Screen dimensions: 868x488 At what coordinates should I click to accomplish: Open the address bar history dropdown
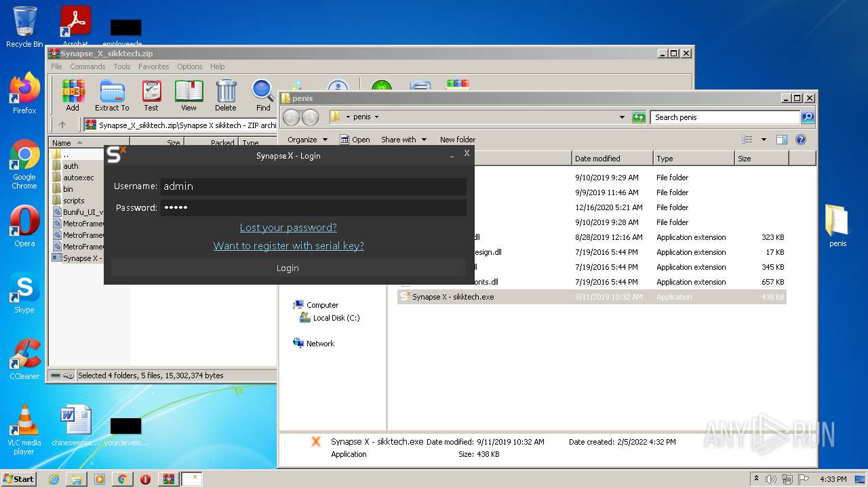click(x=622, y=117)
